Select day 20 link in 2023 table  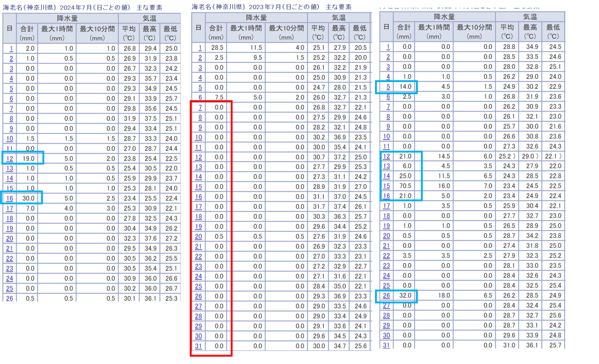198,237
